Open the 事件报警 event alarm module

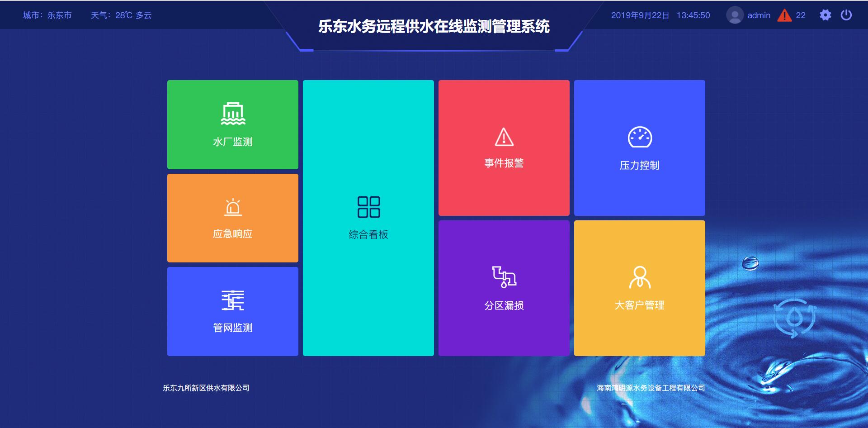pos(504,147)
